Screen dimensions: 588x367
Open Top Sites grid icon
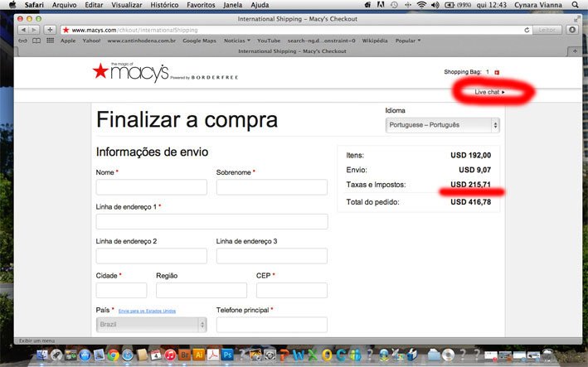[x=51, y=41]
